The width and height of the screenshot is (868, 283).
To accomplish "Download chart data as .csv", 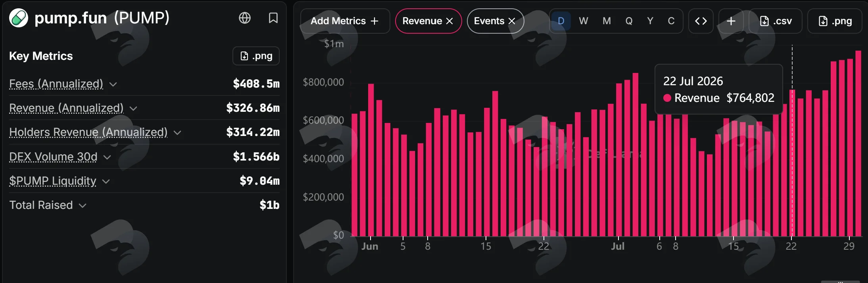I will [x=776, y=21].
